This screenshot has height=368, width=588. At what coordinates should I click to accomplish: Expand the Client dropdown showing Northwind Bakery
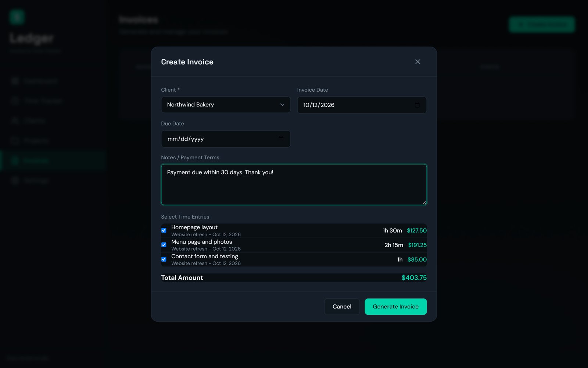point(226,105)
